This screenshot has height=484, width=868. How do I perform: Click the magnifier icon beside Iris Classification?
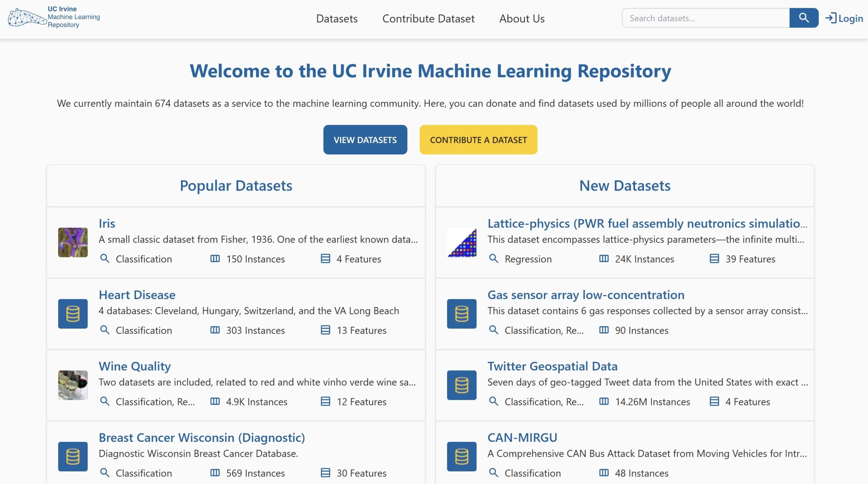point(105,258)
